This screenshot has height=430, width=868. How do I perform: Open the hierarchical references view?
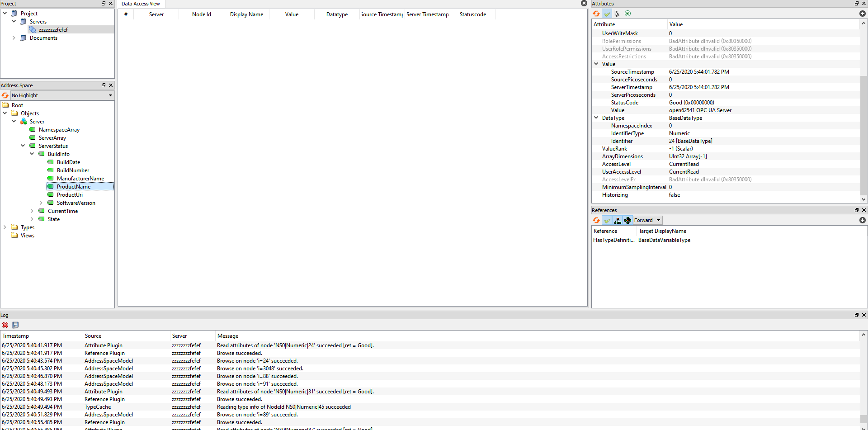(x=618, y=220)
